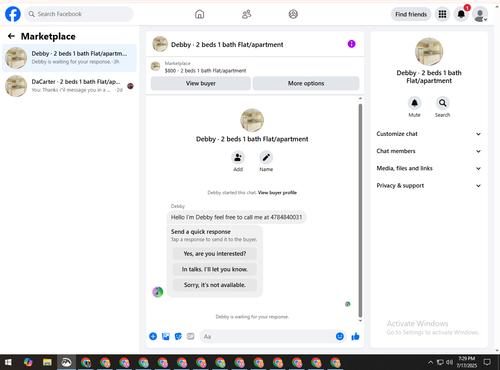Viewport: 500px width, 370px height.
Task: Mute the conversation with bell icon
Action: [414, 103]
